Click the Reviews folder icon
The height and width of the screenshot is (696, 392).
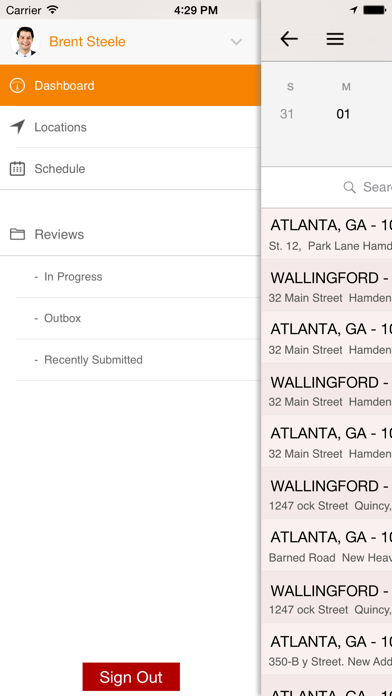pyautogui.click(x=17, y=234)
